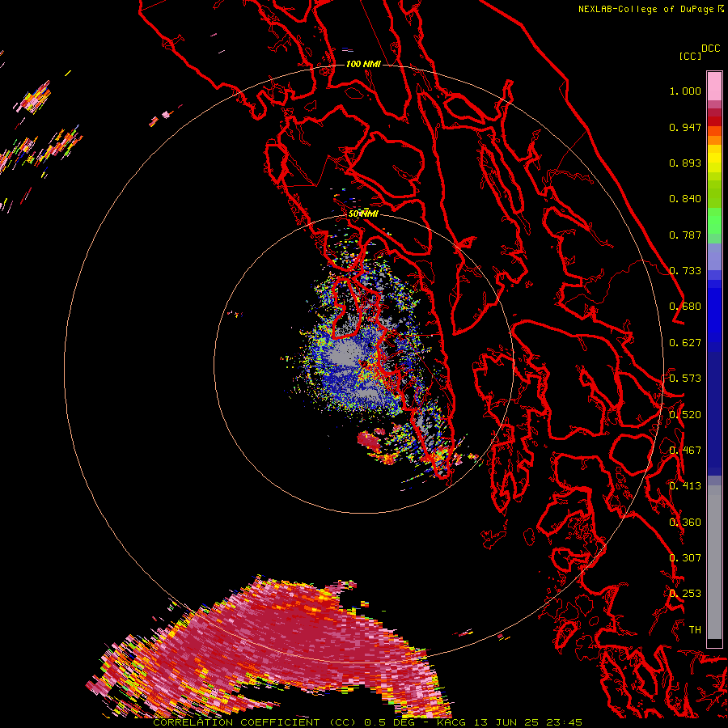Click the 0.947 scale label
This screenshot has width=728, height=728.
[x=685, y=128]
